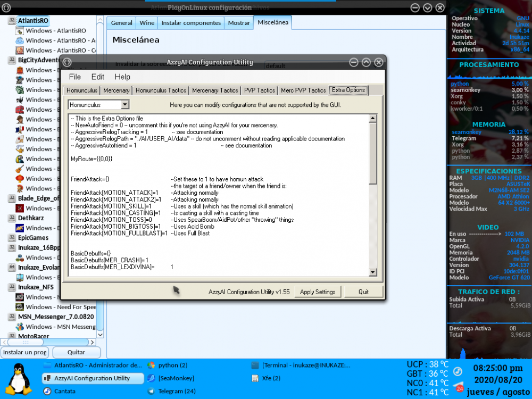The image size is (532, 399).
Task: Click the music note tray icon
Action: (x=458, y=371)
